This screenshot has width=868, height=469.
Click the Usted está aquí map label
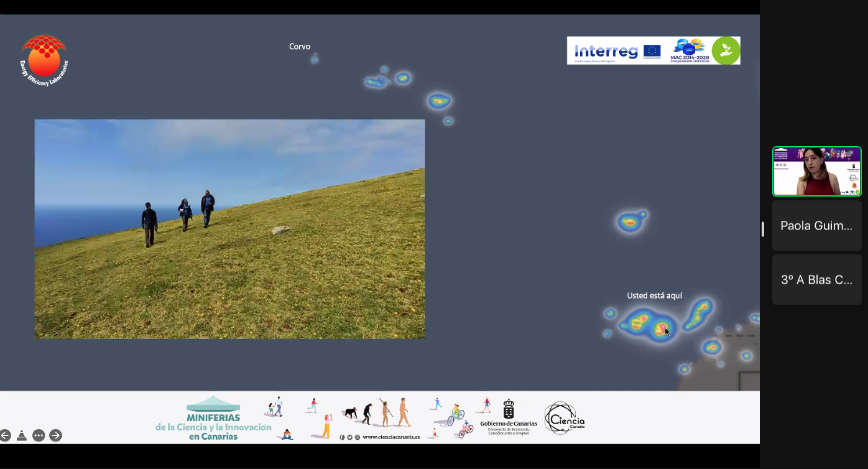tap(654, 295)
